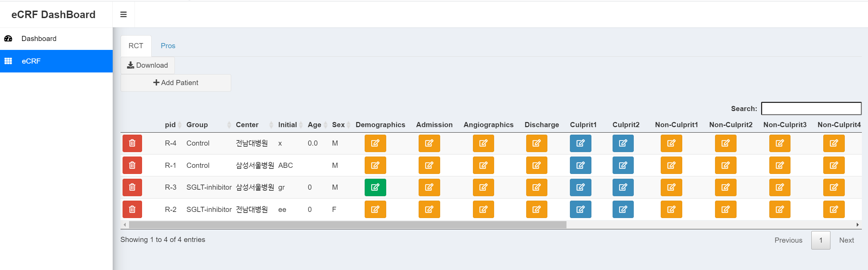This screenshot has width=868, height=270.
Task: Click the horizontal table scrollbar
Action: coord(347,225)
